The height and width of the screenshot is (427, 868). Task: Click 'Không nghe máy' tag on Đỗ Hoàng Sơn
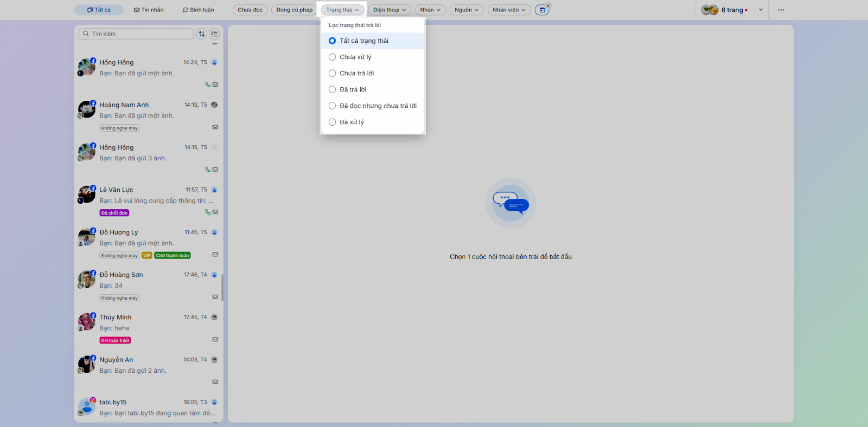tap(119, 298)
